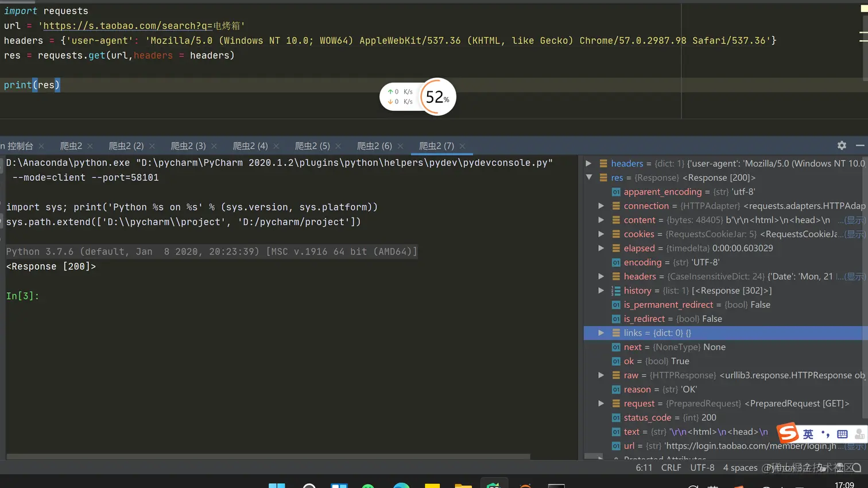Click the history list type icon
This screenshot has height=488, width=868.
click(x=616, y=291)
